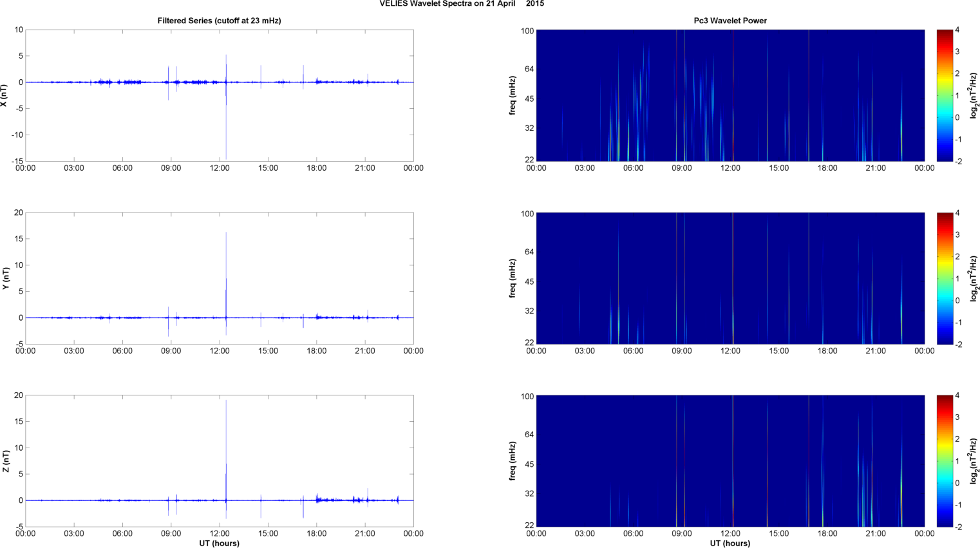
Task: Click the "log2(nT²/Hz)" label beside the bottom colorbar
Action: (975, 461)
